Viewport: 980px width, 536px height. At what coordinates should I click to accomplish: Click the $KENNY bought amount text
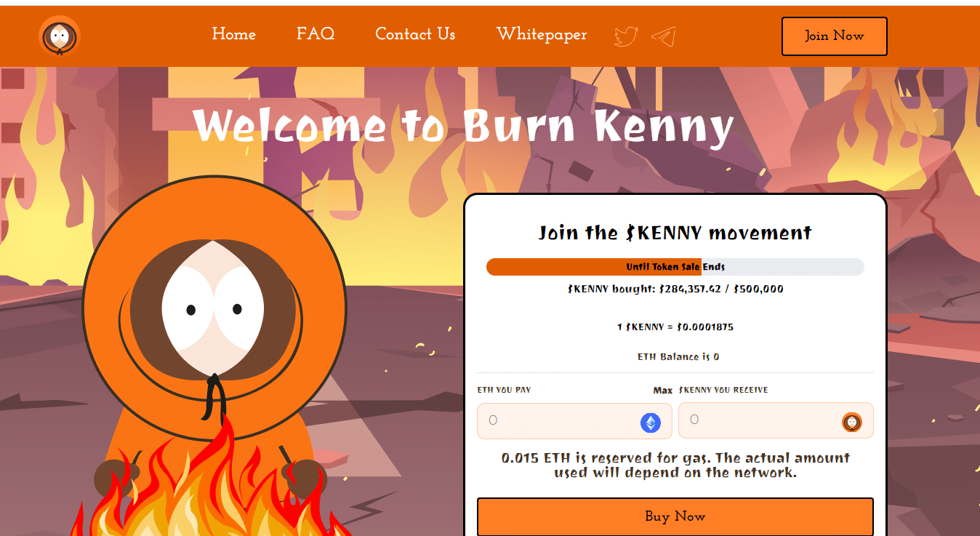pyautogui.click(x=675, y=289)
